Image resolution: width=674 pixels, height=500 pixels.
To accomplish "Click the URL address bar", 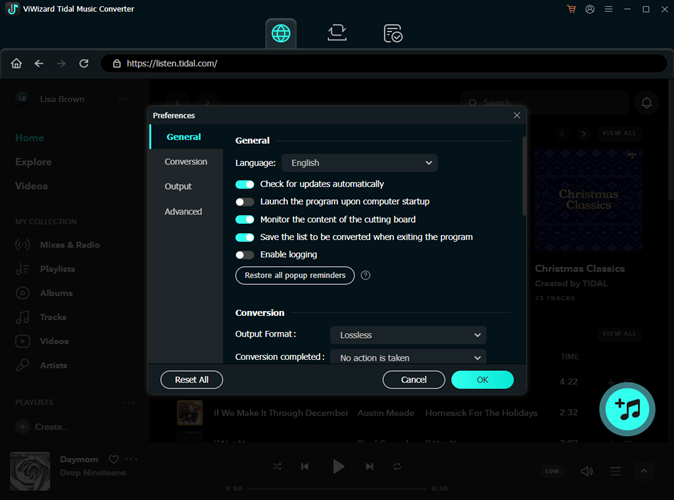I will click(x=383, y=64).
